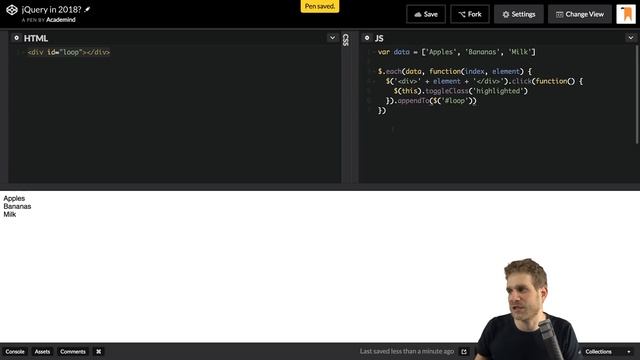The width and height of the screenshot is (640, 360).
Task: Click the var data line in JS
Action: click(x=456, y=52)
